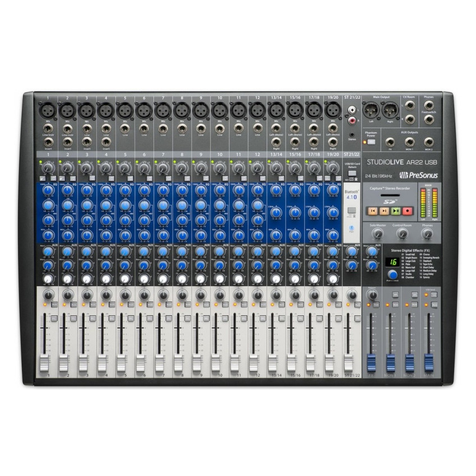
Task: Click the Footswitch jack
Action: pos(430,120)
